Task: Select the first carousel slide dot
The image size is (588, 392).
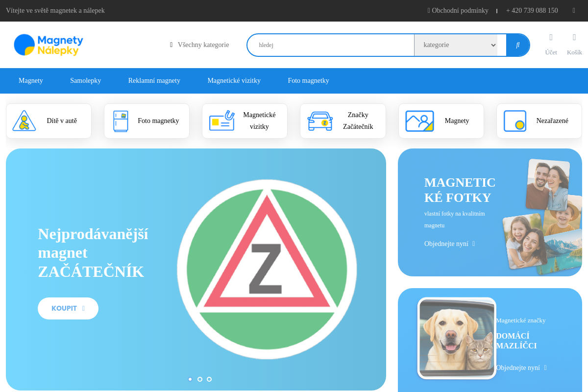Action: [x=190, y=379]
